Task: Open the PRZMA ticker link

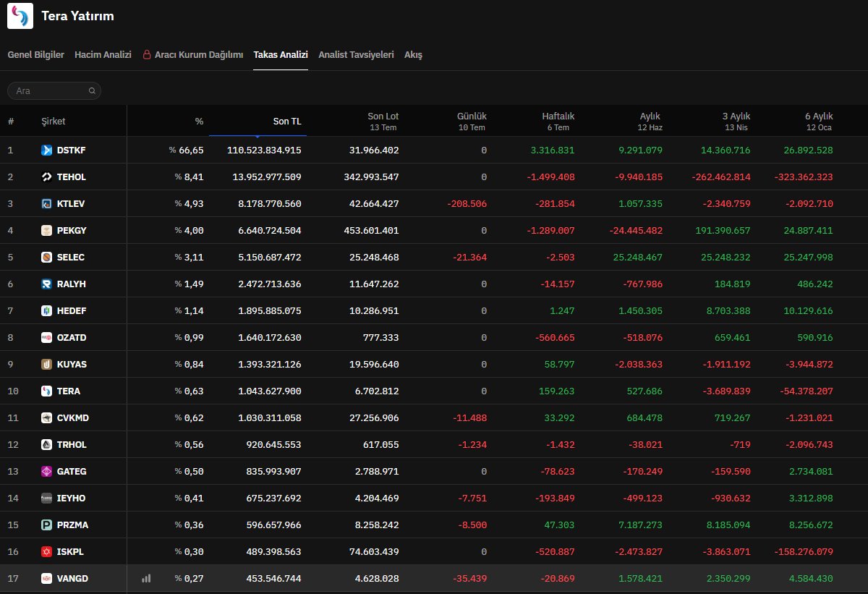Action: pyautogui.click(x=72, y=525)
